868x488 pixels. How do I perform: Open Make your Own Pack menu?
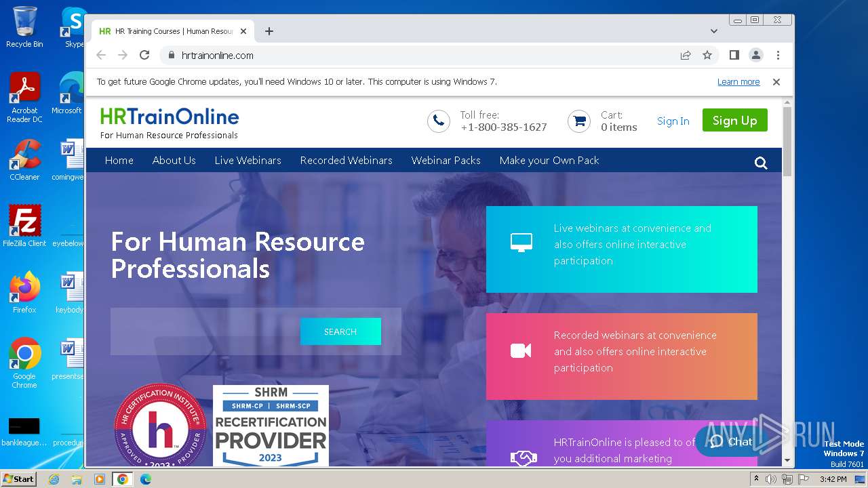tap(549, 161)
